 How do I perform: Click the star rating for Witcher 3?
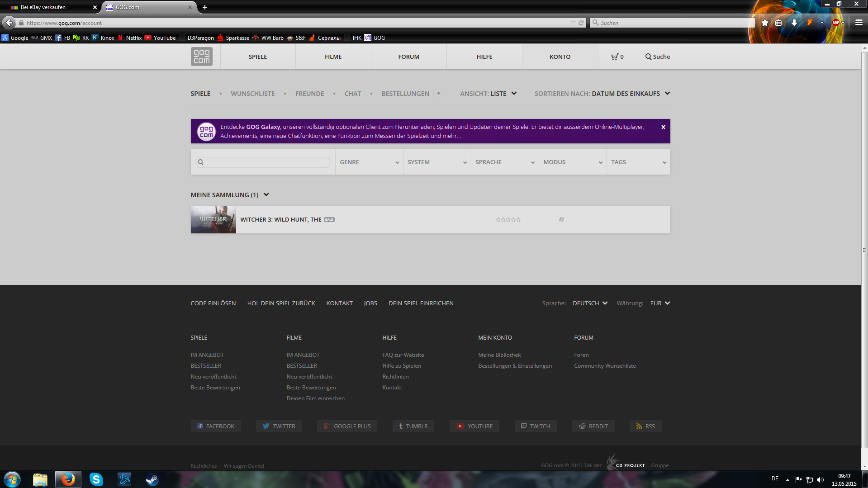pos(508,220)
